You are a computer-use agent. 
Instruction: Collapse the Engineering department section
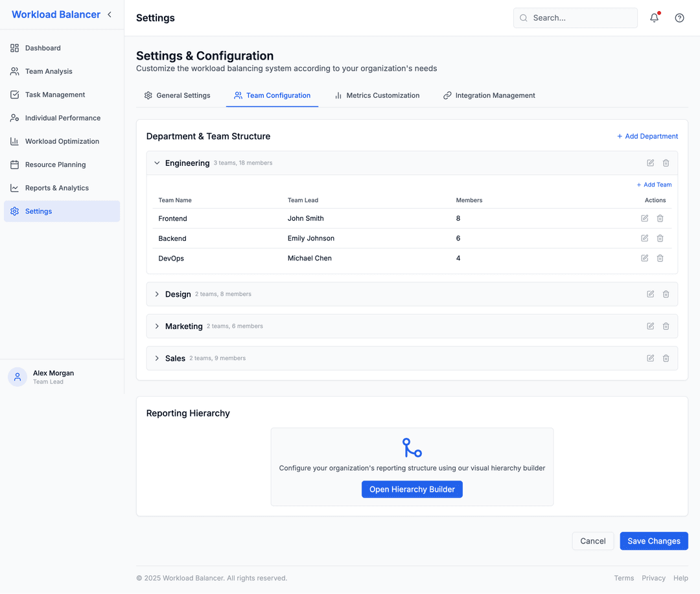click(x=157, y=163)
